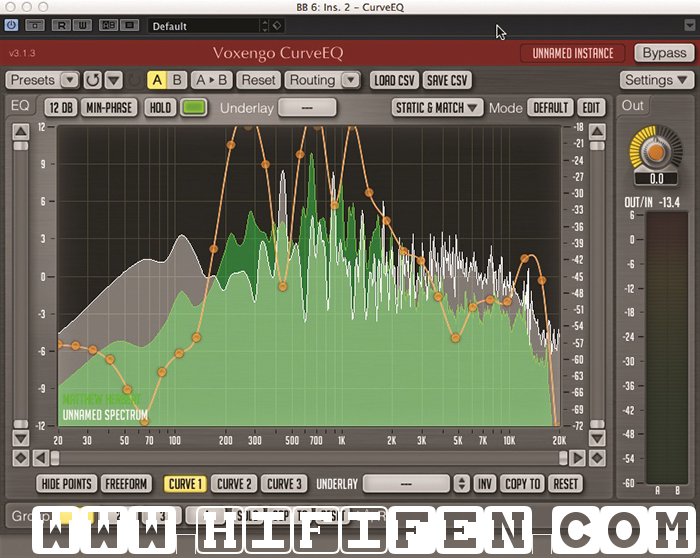Click the left arrow of the frequency scrollbar

[x=41, y=458]
